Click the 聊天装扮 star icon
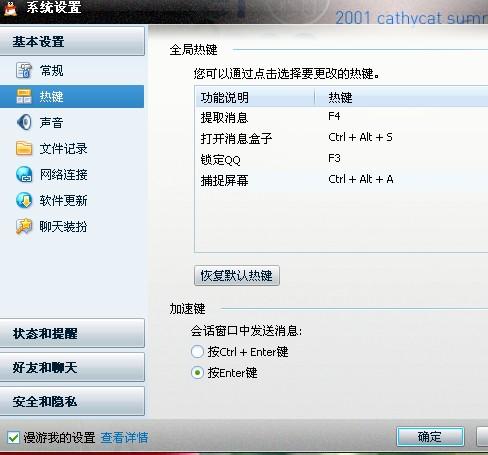488x455 pixels. tap(24, 227)
